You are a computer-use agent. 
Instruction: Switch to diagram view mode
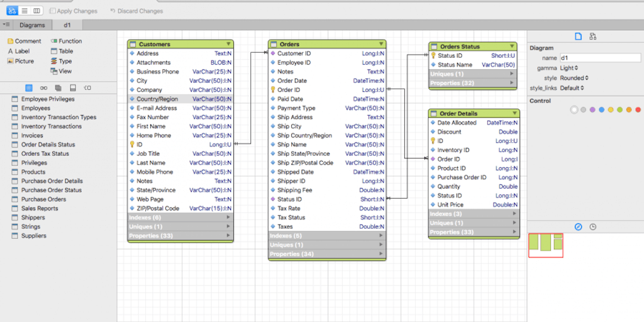point(13,11)
